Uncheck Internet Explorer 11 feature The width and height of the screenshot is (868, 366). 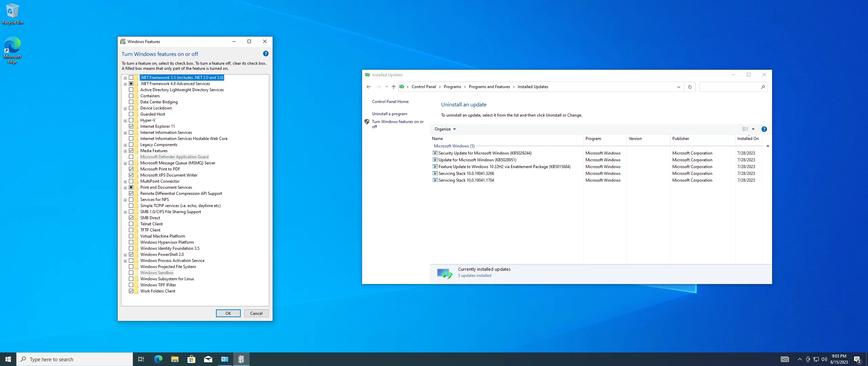click(x=131, y=126)
